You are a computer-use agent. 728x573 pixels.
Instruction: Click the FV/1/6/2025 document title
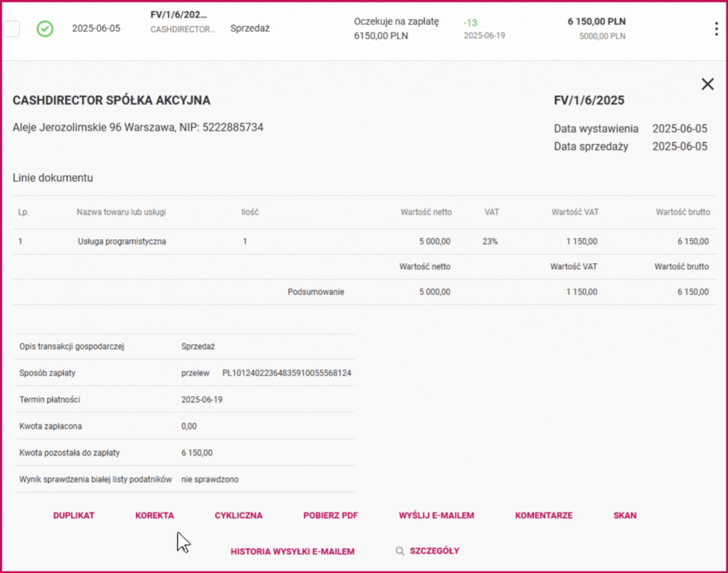(589, 100)
